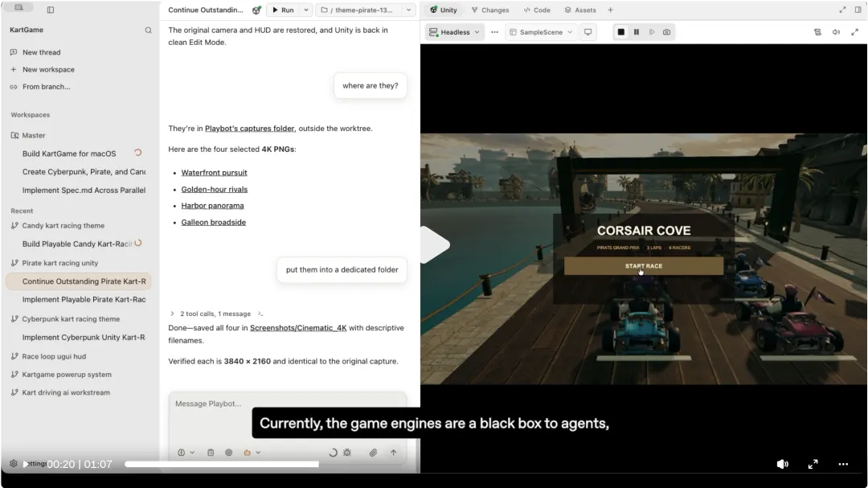Open the Headless mode dropdown
Screen dimensions: 868x488
click(454, 32)
